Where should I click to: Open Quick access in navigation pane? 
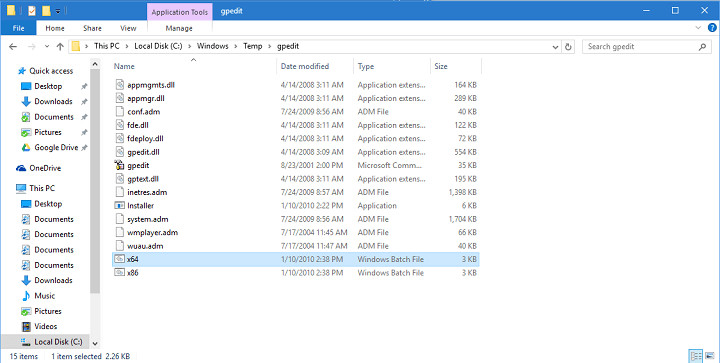[51, 71]
